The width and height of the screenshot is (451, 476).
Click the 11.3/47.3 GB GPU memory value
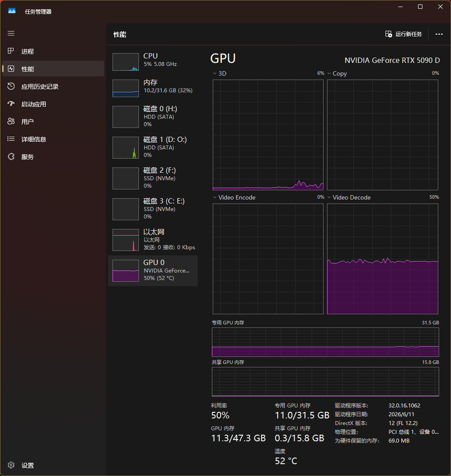click(x=238, y=438)
